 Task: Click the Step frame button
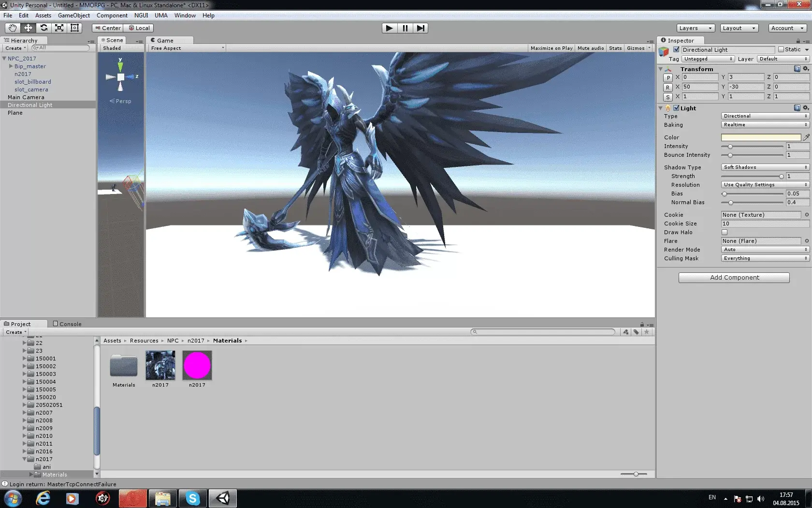(x=420, y=28)
